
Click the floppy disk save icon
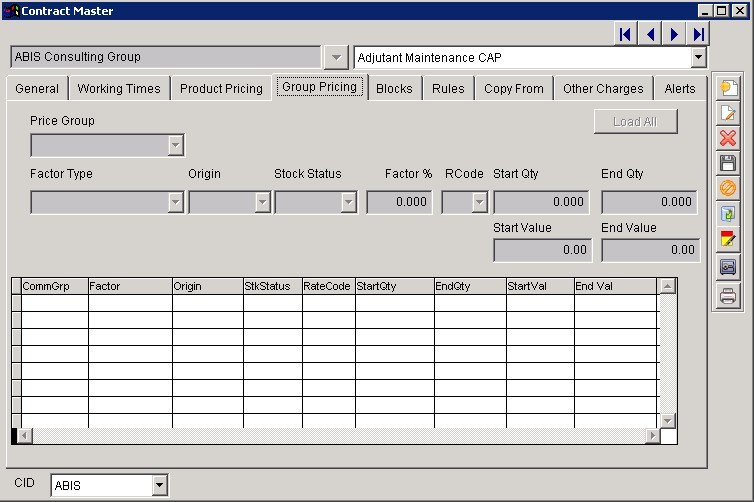click(x=728, y=162)
